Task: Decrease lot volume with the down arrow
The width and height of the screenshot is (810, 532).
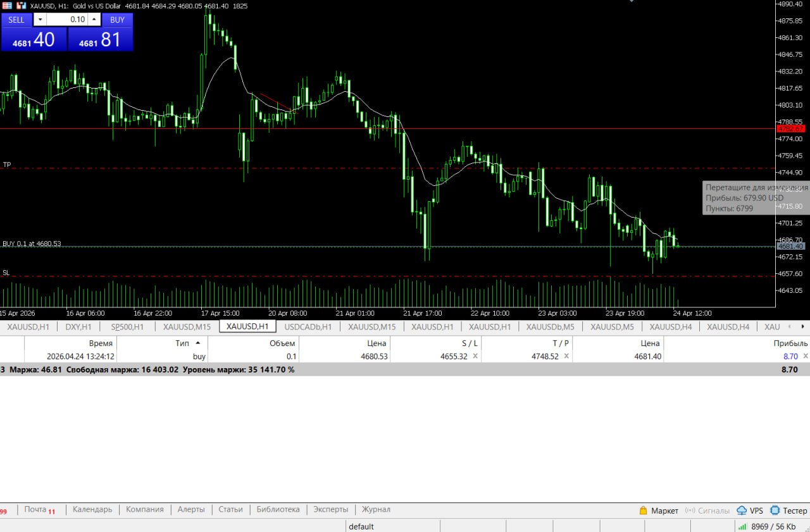Action: click(x=39, y=20)
